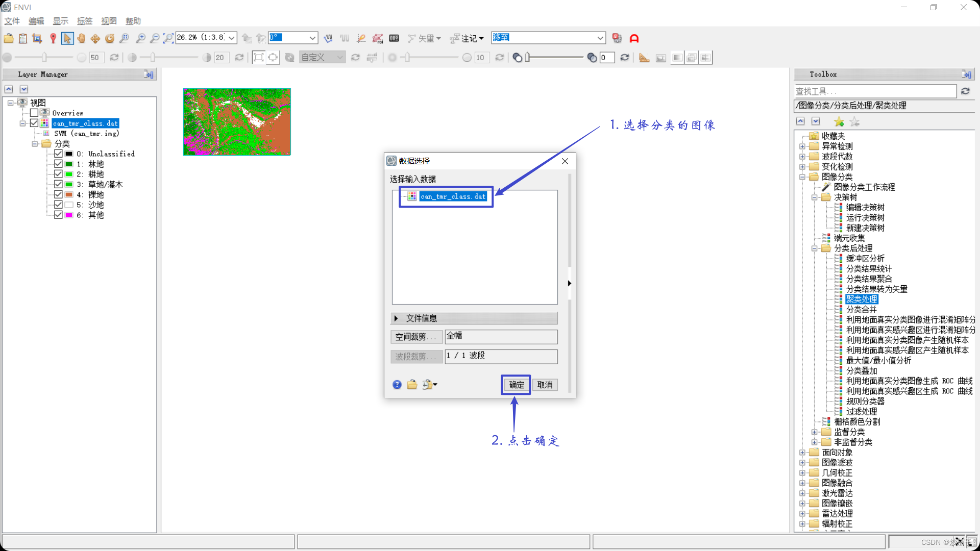Open the 显示 menu
The width and height of the screenshot is (980, 551).
tap(60, 21)
